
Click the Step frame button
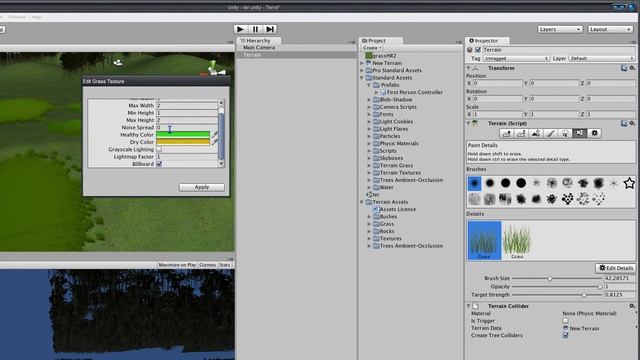point(270,29)
